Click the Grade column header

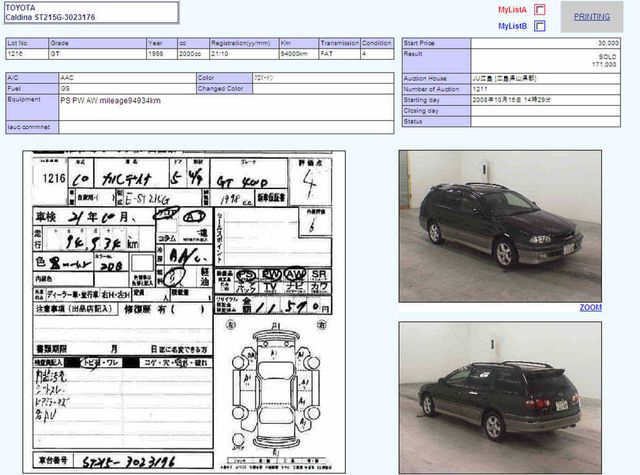(x=98, y=43)
